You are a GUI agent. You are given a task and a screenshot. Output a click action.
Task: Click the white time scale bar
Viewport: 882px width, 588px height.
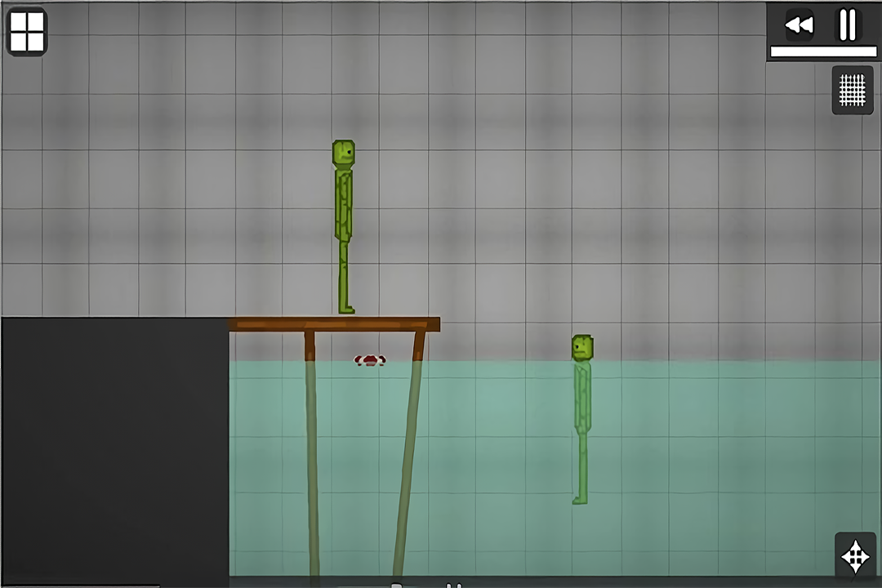tap(822, 51)
